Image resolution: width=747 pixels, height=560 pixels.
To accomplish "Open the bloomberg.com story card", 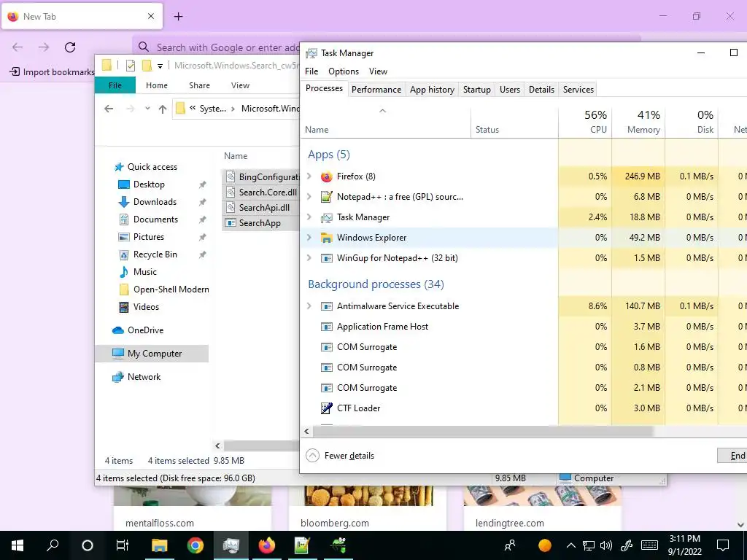I will [368, 507].
